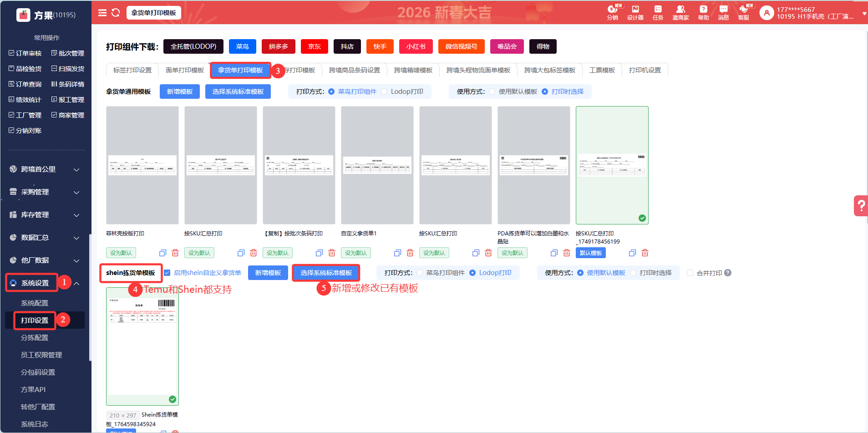Set 菲林壳按版打印 as default template

(x=121, y=253)
